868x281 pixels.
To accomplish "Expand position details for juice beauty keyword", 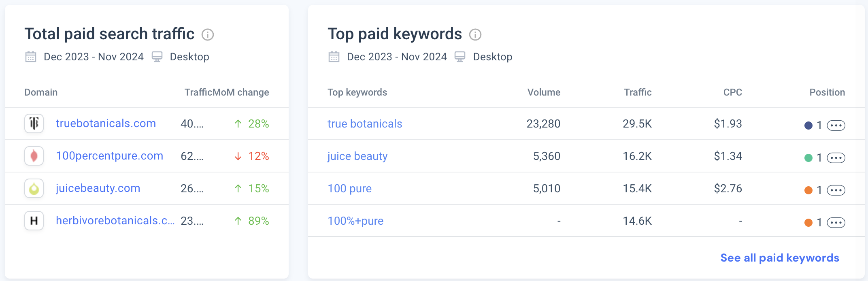I will coord(836,158).
